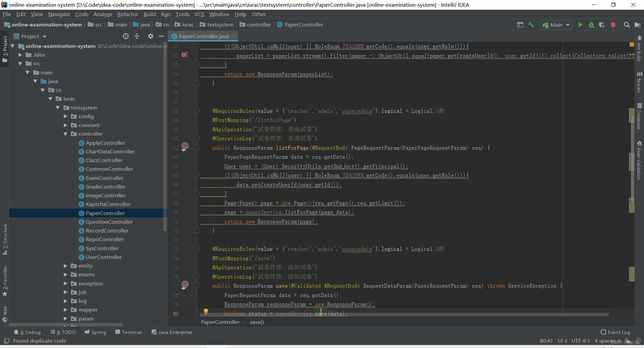Click the yellow lightbulb intention icon

206,311
